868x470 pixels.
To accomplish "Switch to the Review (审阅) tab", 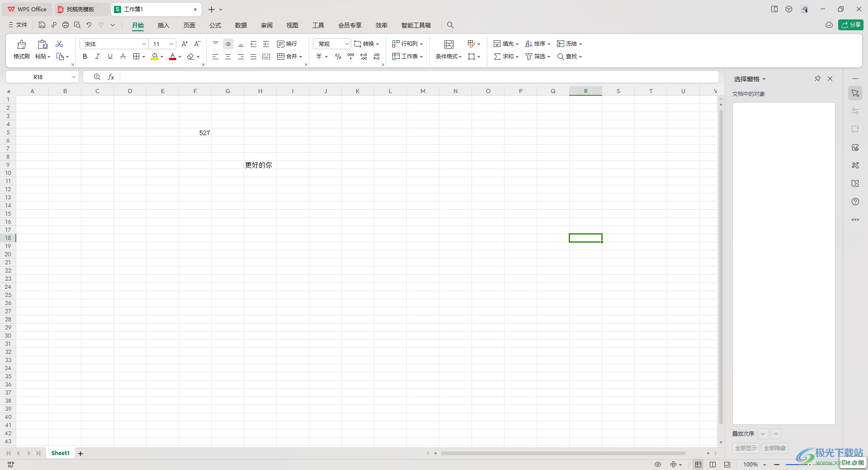I will coord(267,25).
